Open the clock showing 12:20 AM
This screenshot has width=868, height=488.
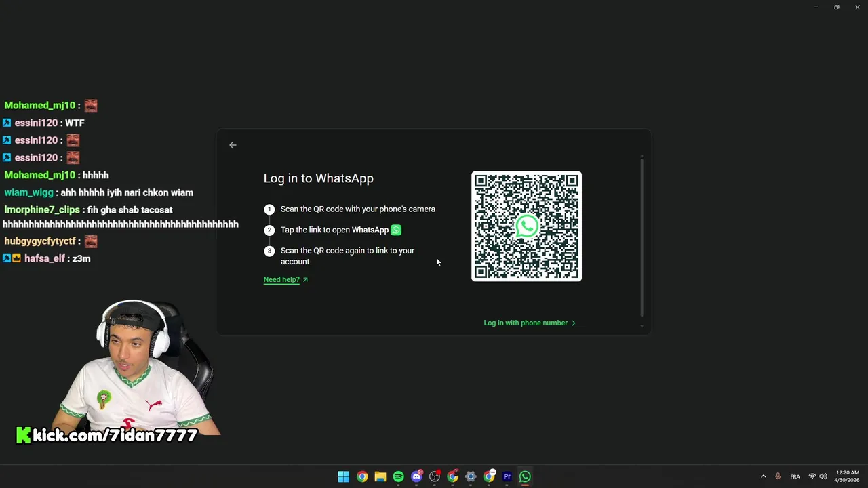pos(847,476)
